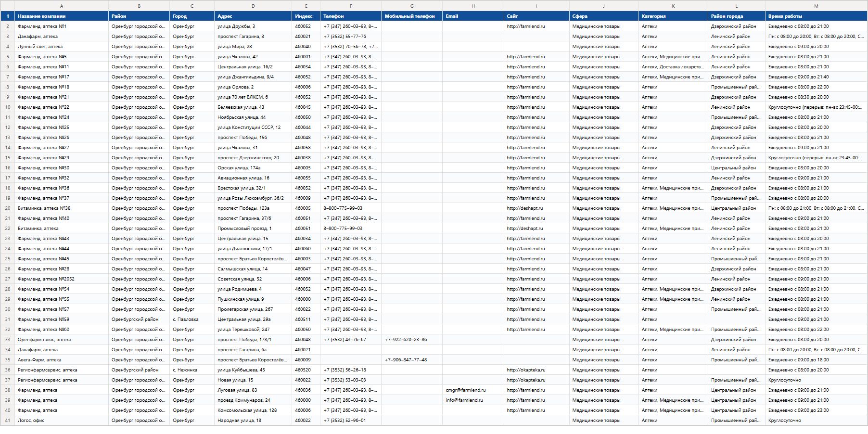Image resolution: width=868 pixels, height=434 pixels.
Task: Click the 'Сайт' header cell
Action: (536, 16)
